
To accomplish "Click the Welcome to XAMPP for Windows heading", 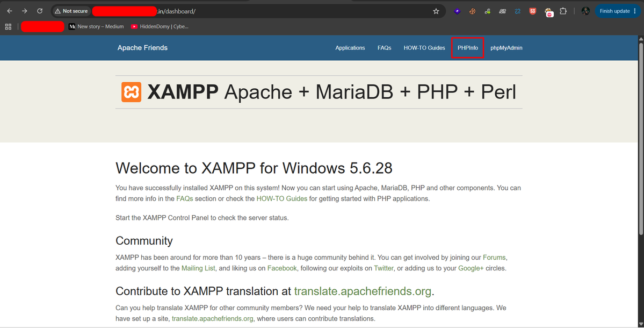I will pyautogui.click(x=254, y=168).
